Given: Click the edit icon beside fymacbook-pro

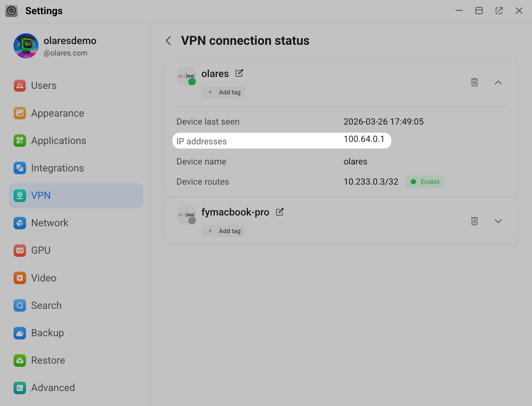Looking at the screenshot, I should (x=280, y=212).
